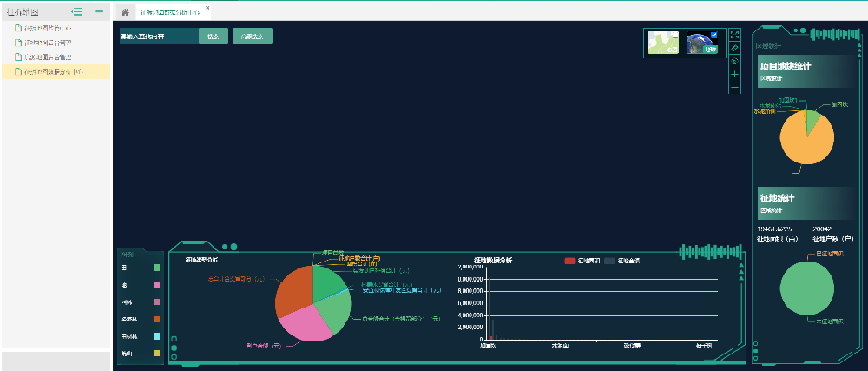Open the home tab icon
The width and height of the screenshot is (868, 371).
125,12
